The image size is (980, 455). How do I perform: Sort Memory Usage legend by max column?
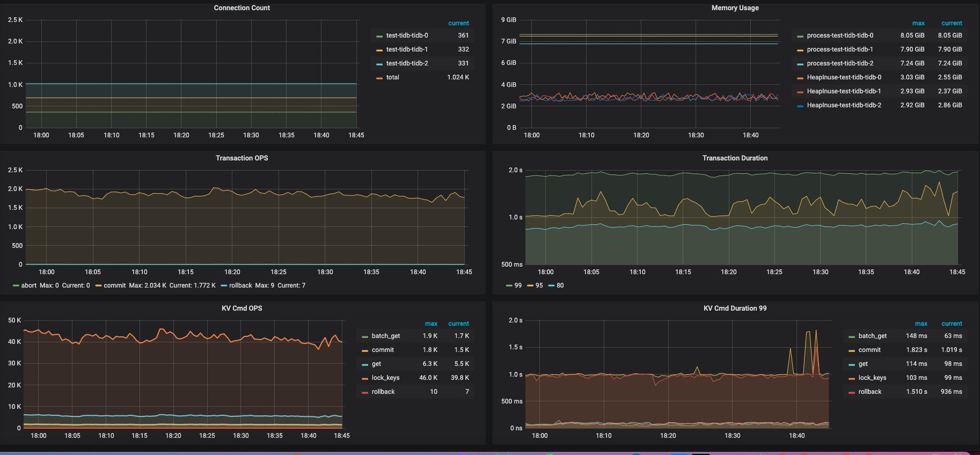[x=918, y=23]
